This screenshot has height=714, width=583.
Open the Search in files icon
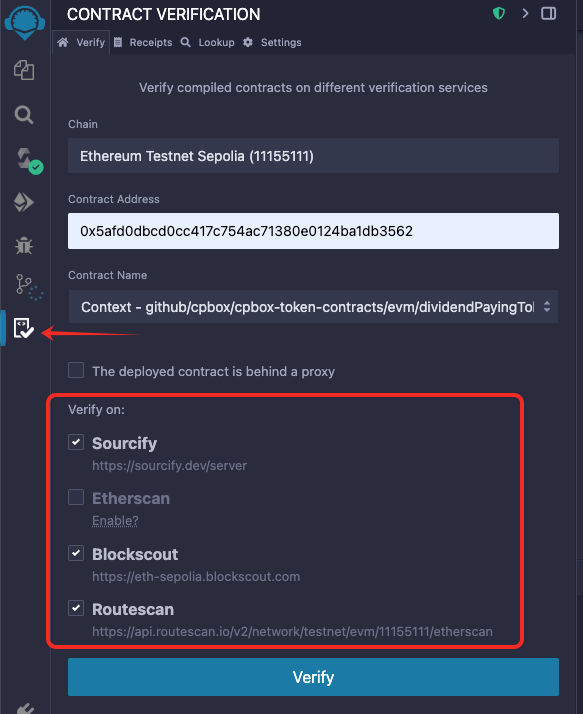pyautogui.click(x=24, y=115)
